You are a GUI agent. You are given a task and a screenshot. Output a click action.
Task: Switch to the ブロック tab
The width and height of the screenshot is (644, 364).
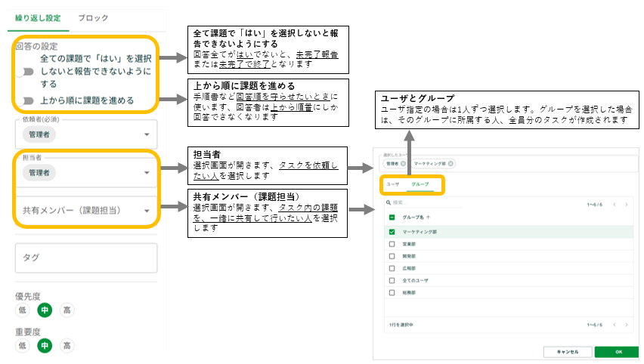93,17
